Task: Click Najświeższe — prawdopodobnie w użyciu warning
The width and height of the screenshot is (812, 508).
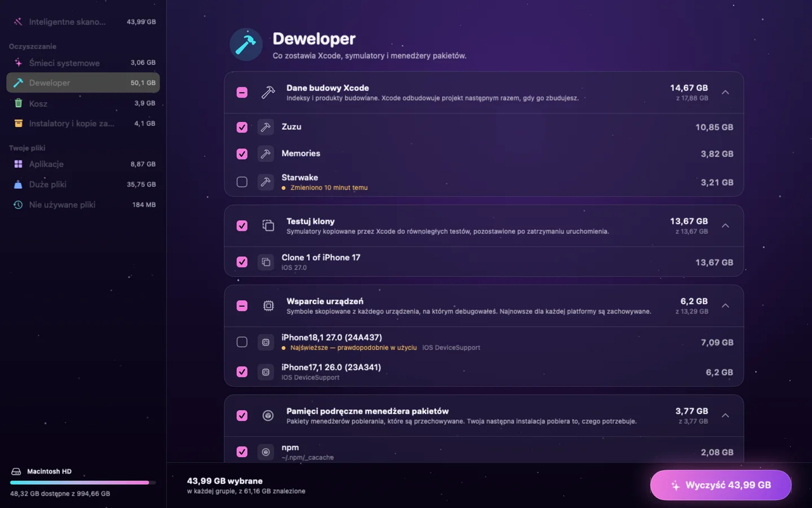Action: point(353,348)
